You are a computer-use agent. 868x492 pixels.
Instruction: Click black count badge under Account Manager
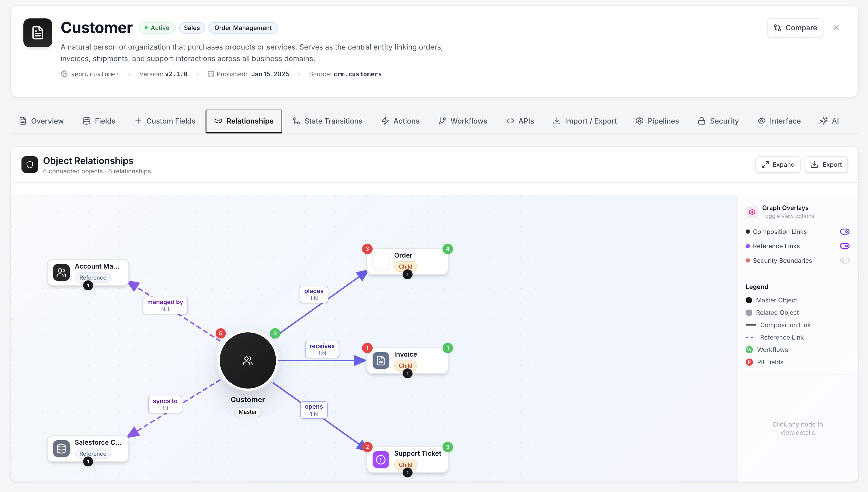point(88,286)
